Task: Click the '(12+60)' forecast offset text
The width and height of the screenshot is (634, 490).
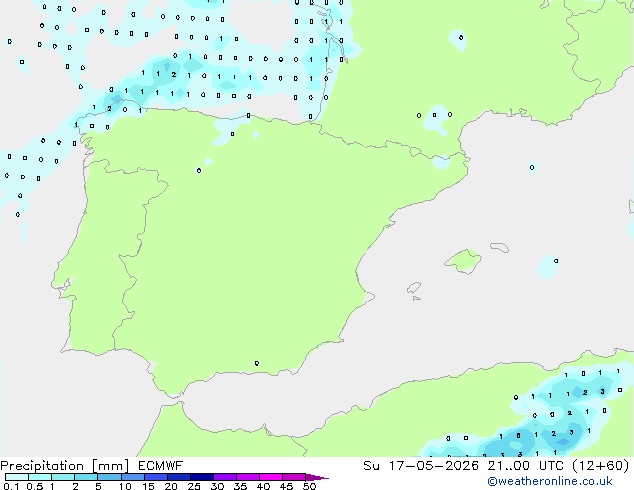Action: coord(601,466)
